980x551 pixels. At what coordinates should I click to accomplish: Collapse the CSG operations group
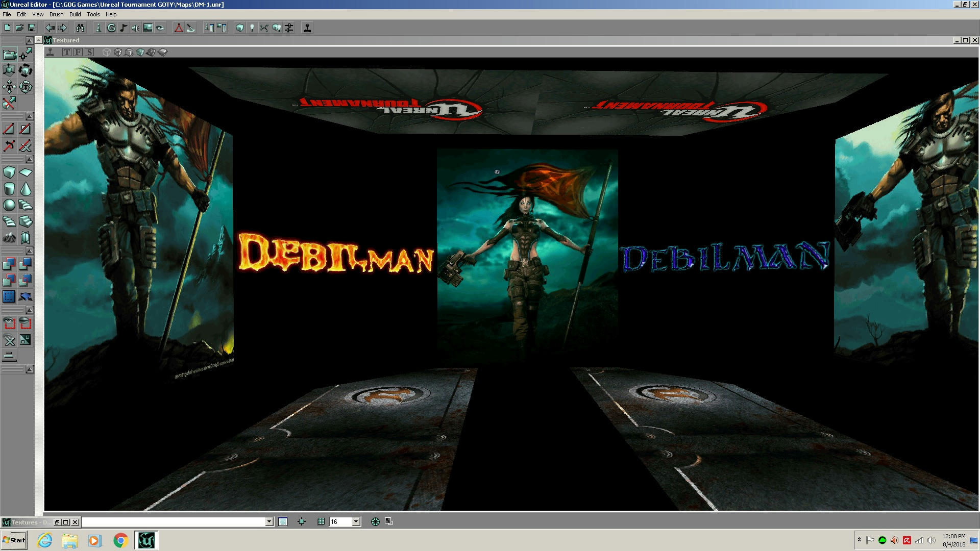30,251
